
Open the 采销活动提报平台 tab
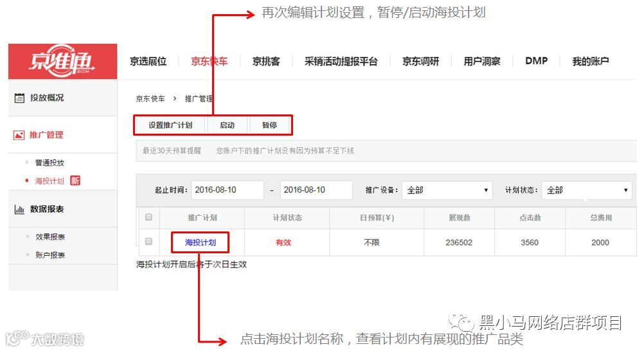point(341,61)
